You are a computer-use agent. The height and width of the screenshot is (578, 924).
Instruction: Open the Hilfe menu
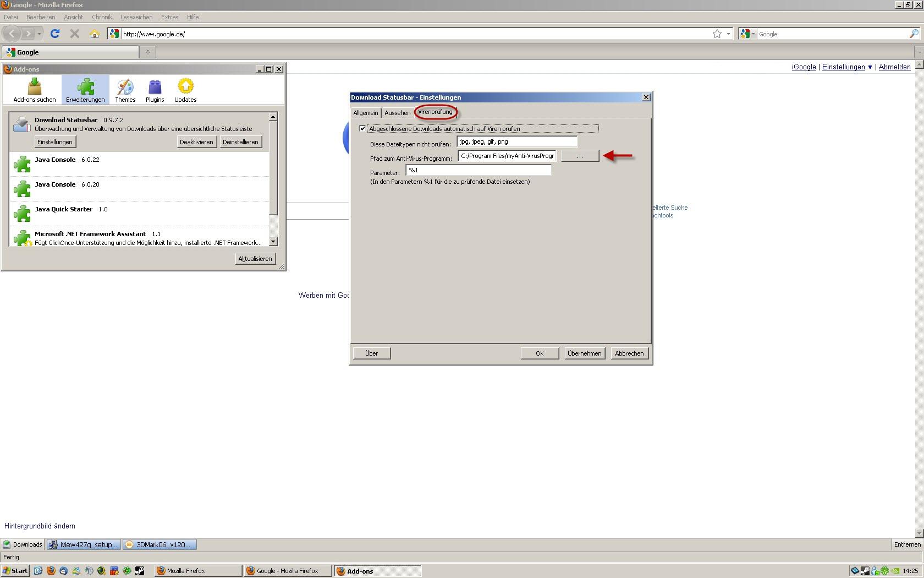click(193, 17)
